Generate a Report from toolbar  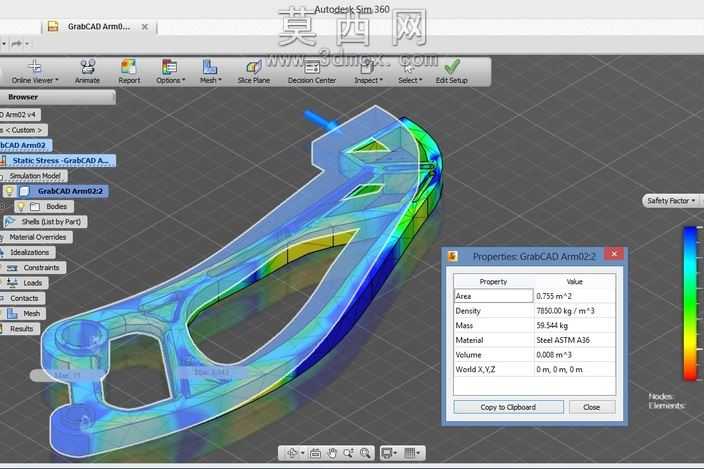[x=129, y=71]
